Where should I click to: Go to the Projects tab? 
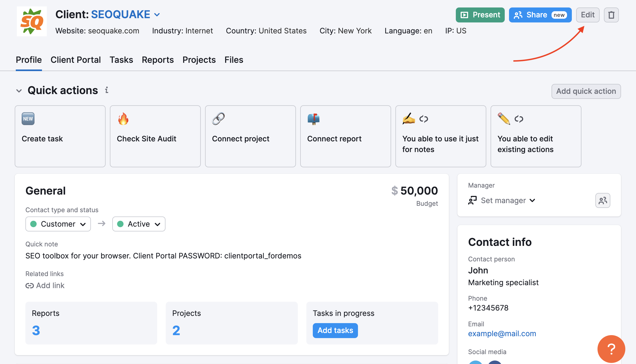coord(199,60)
